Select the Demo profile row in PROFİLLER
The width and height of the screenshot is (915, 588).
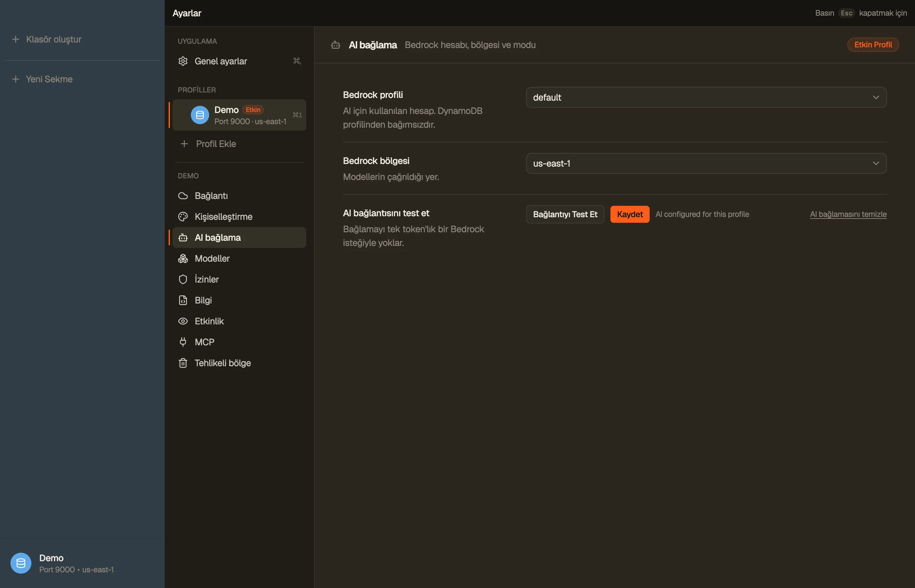coord(239,115)
